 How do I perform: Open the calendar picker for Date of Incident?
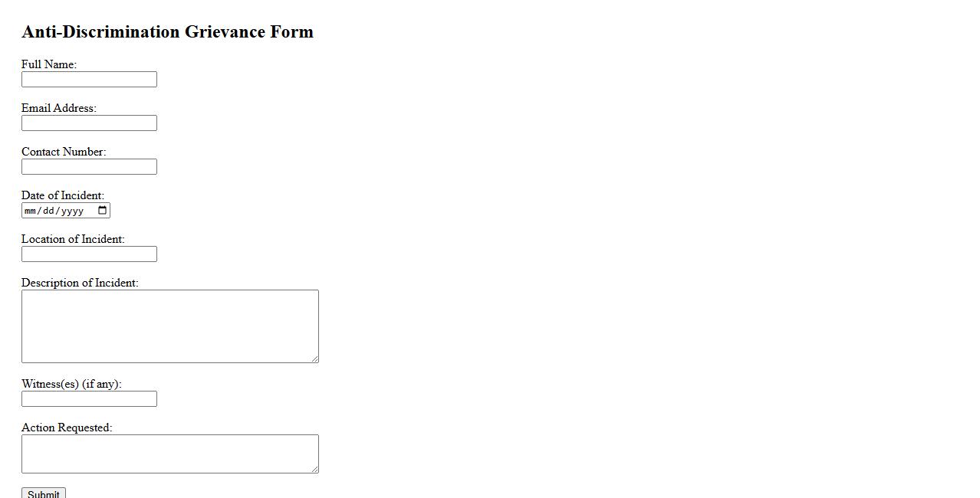pyautogui.click(x=103, y=211)
